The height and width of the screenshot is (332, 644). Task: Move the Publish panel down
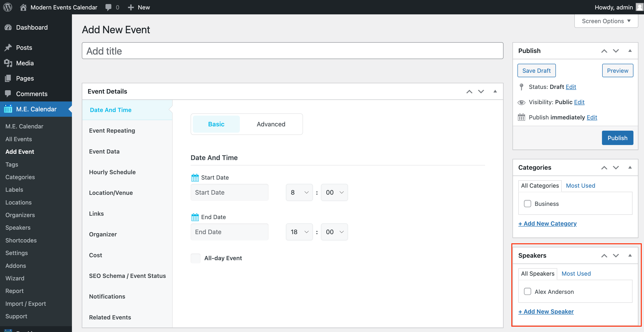pyautogui.click(x=616, y=51)
